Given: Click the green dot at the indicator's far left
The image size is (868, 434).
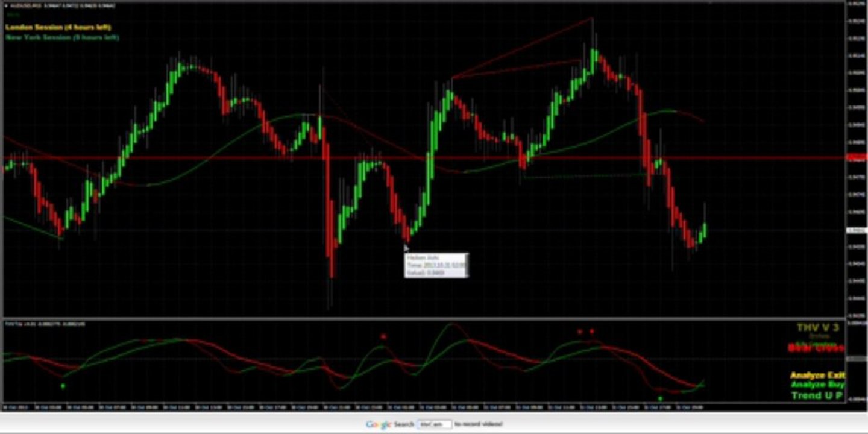Looking at the screenshot, I should (x=63, y=386).
